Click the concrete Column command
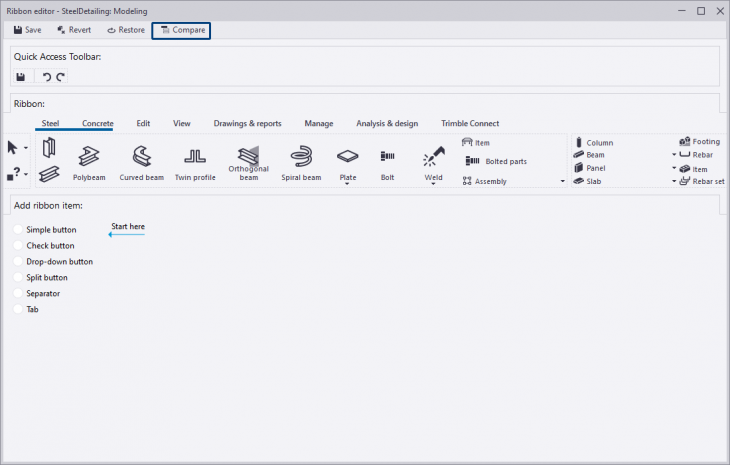Image resolution: width=730 pixels, height=465 pixels. click(594, 142)
